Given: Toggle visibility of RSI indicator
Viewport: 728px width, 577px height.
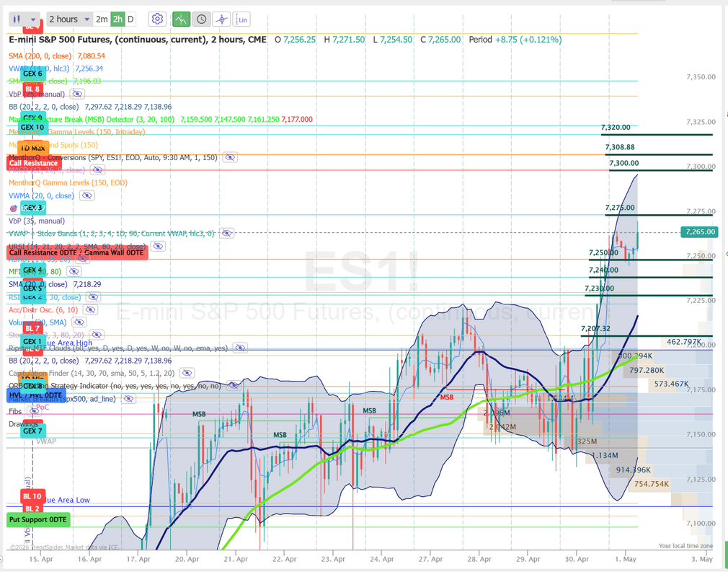Looking at the screenshot, I should coord(93,297).
